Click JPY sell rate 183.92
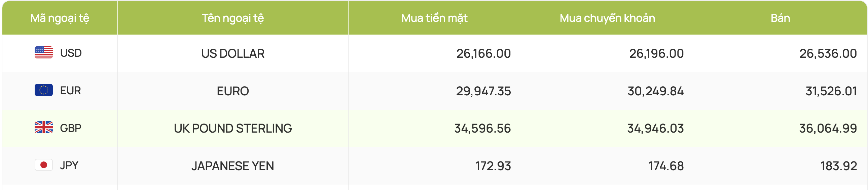The width and height of the screenshot is (868, 190). pyautogui.click(x=839, y=166)
